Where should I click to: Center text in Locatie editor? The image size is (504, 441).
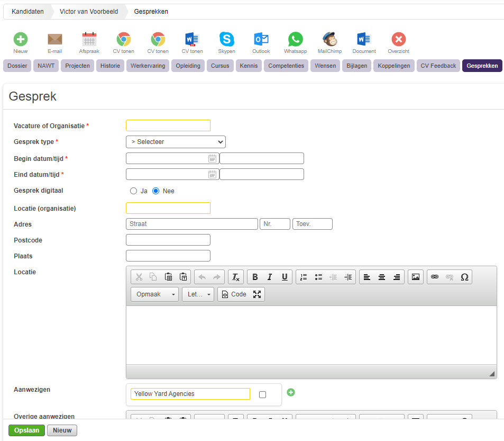click(381, 277)
